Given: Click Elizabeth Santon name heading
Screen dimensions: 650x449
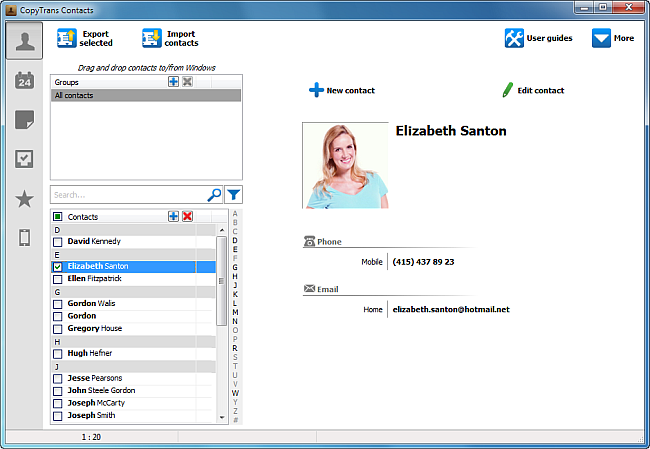Looking at the screenshot, I should coord(451,131).
